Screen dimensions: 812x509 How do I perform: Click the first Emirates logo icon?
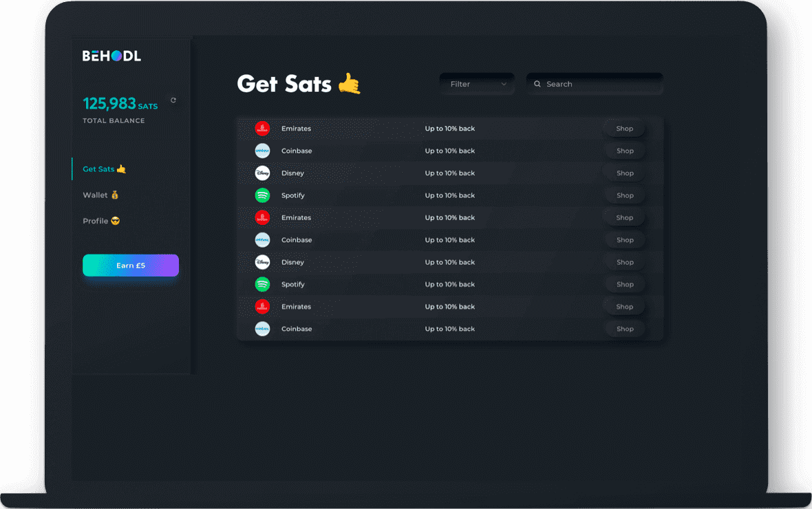click(263, 129)
